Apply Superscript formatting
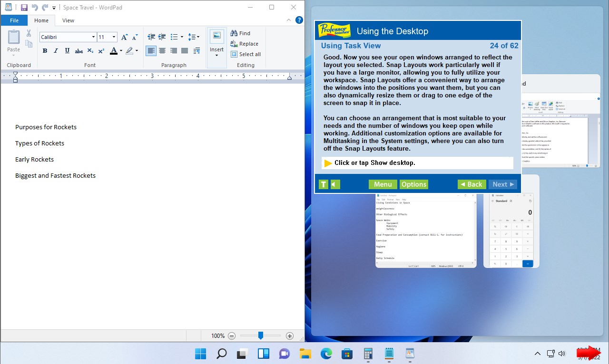 click(x=101, y=51)
